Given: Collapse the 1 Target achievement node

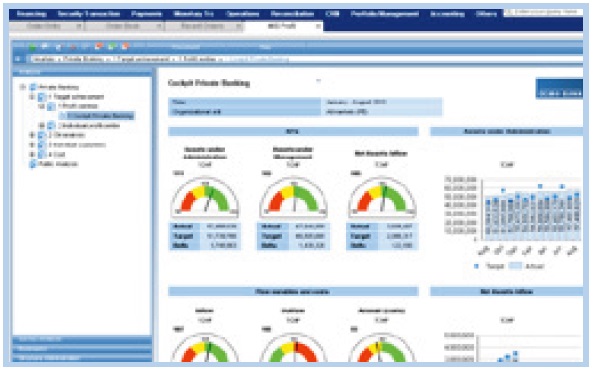Looking at the screenshot, I should (32, 97).
